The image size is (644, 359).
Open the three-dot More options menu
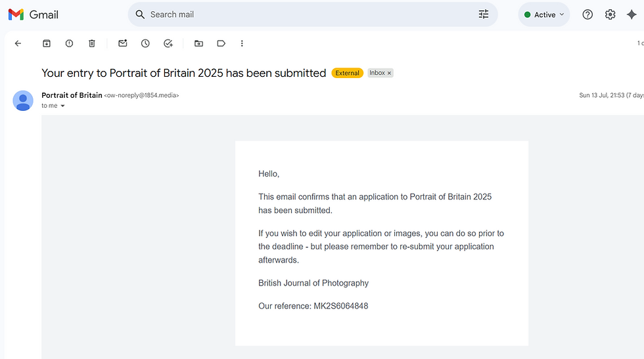pos(242,43)
